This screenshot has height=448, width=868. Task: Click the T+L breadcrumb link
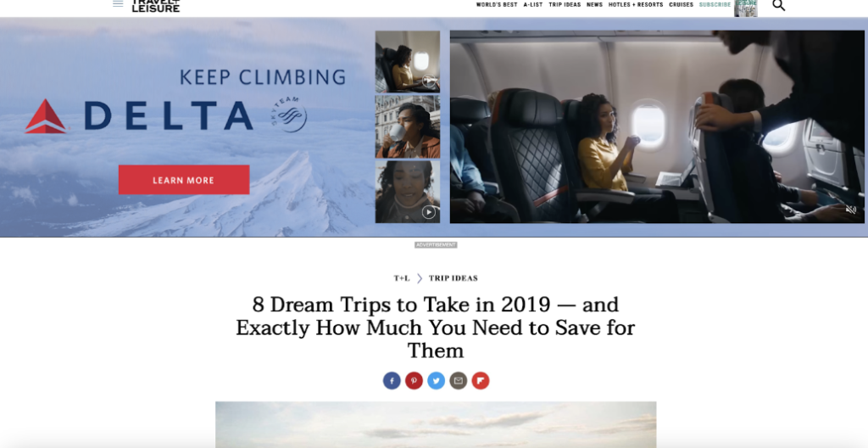click(402, 278)
